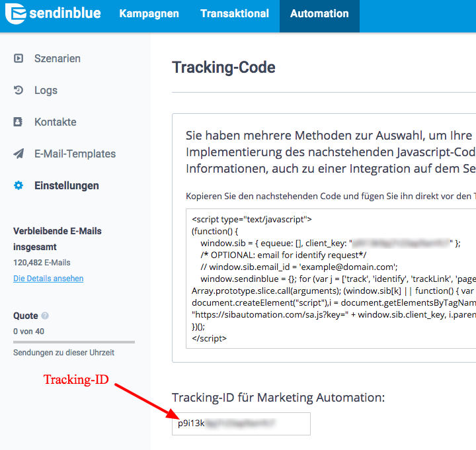The height and width of the screenshot is (450, 476).
Task: Click the Tracking-ID input field
Action: (241, 424)
